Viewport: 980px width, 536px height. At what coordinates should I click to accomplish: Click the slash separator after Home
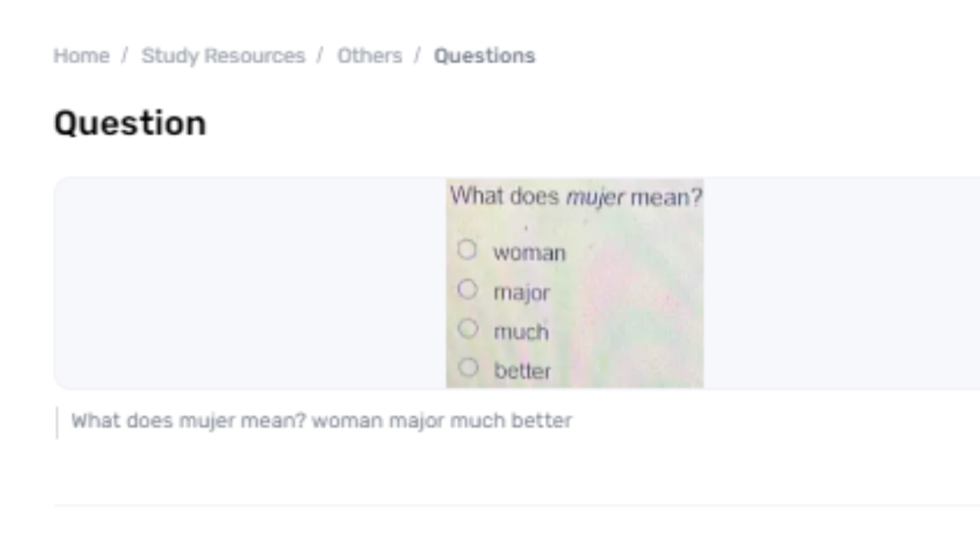(125, 56)
